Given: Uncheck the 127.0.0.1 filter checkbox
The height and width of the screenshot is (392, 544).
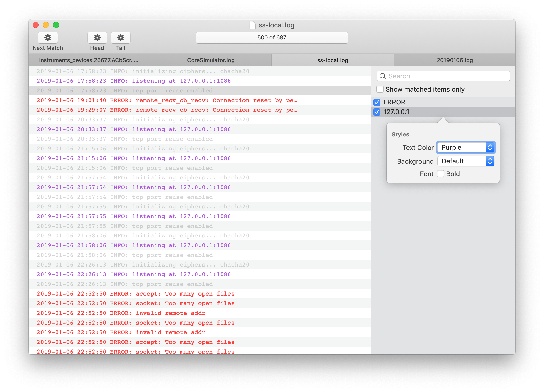Looking at the screenshot, I should coord(377,112).
